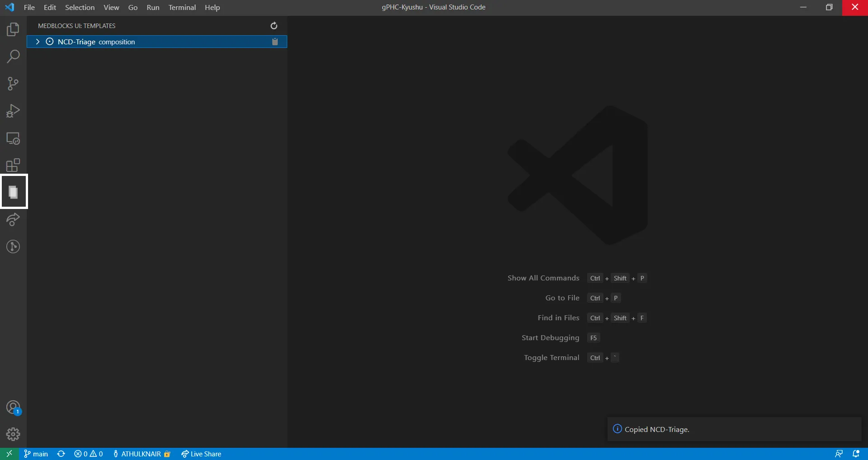This screenshot has height=460, width=868.
Task: Open the Run and Debug view
Action: pyautogui.click(x=14, y=110)
